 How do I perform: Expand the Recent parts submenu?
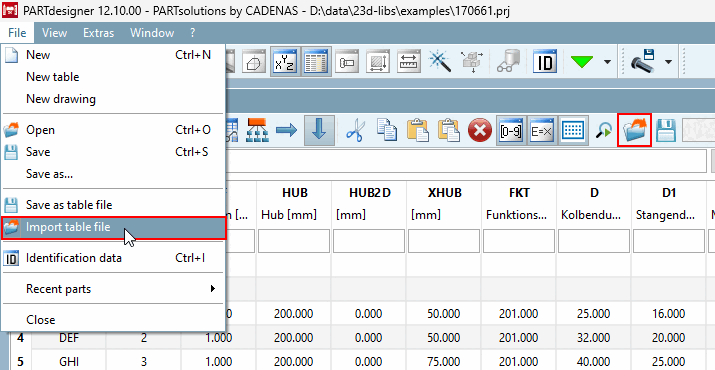113,289
